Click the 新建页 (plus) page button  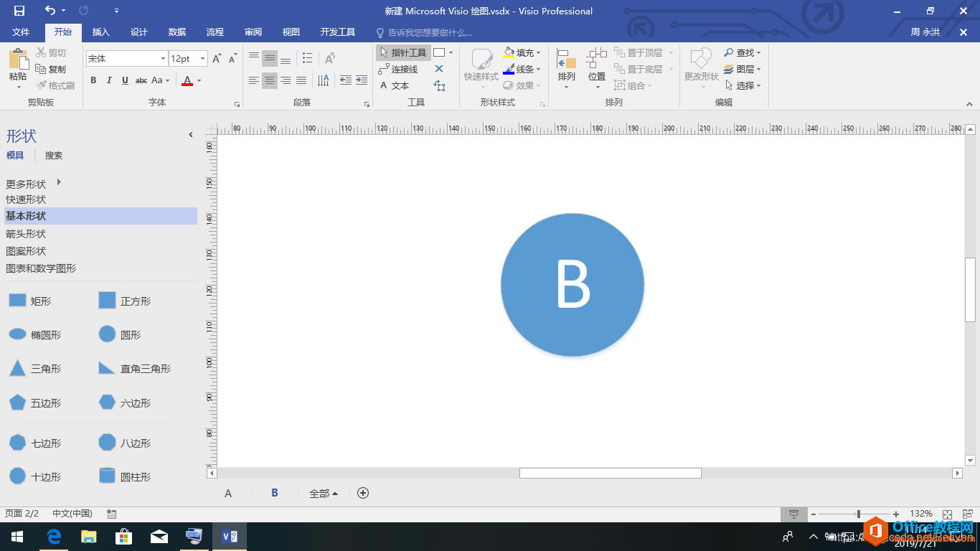pos(363,493)
